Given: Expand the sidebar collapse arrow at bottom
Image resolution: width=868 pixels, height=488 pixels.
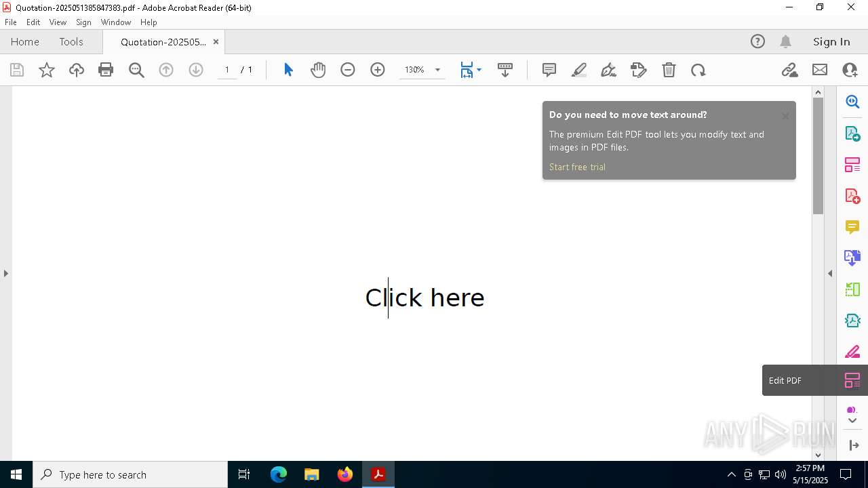Looking at the screenshot, I should pyautogui.click(x=853, y=445).
